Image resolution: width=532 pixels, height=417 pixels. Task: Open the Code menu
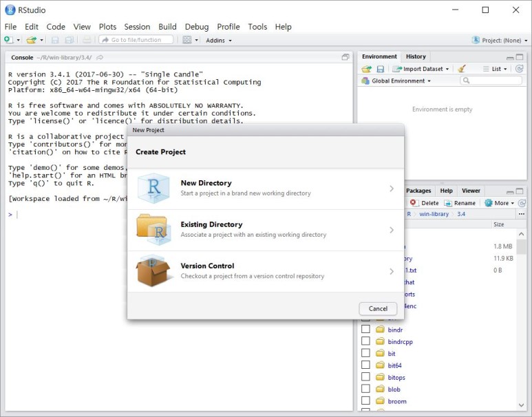(56, 27)
